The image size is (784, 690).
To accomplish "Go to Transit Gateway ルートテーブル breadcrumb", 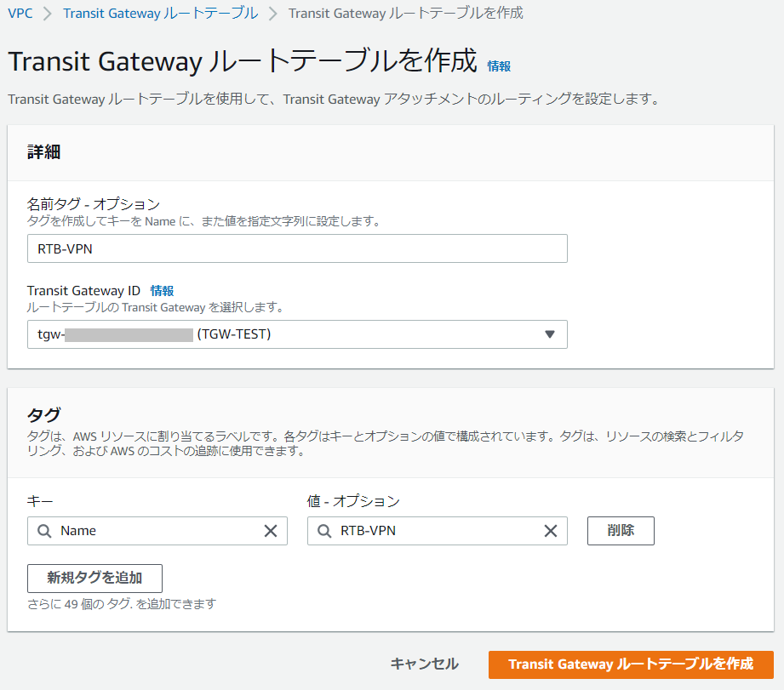I will pos(161,13).
